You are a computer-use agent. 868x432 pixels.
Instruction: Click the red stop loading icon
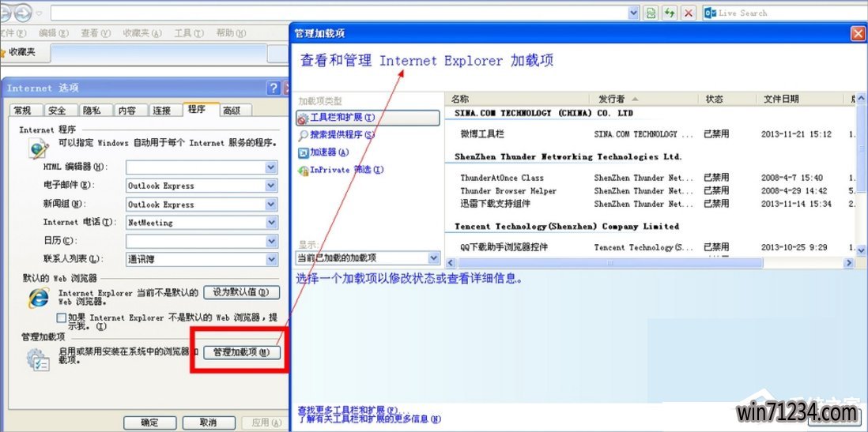tap(689, 13)
